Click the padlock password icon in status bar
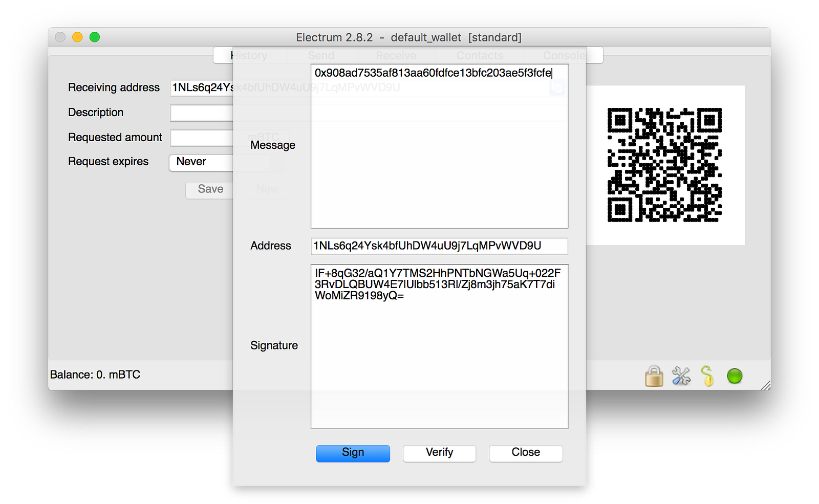 click(654, 376)
